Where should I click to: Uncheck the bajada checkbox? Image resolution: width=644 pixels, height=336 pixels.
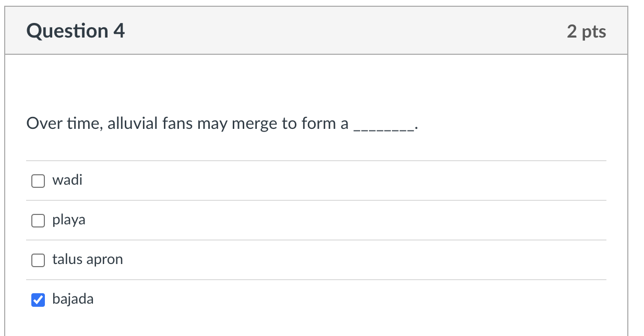38,300
